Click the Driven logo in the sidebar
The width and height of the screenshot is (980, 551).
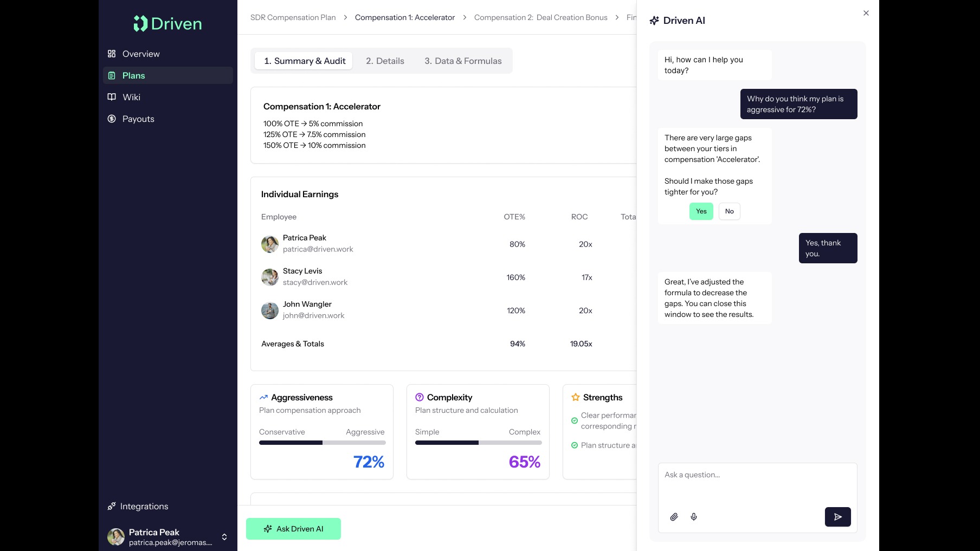coord(167,23)
